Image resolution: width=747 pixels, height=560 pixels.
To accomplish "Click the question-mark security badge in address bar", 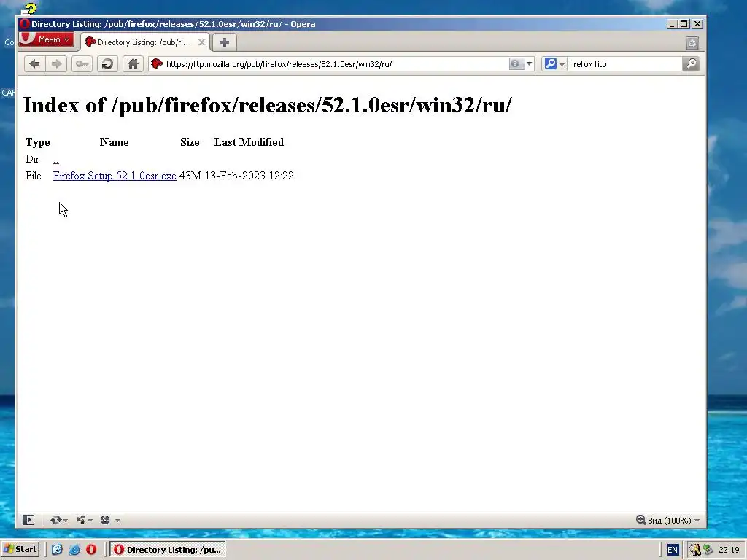I will pos(516,64).
